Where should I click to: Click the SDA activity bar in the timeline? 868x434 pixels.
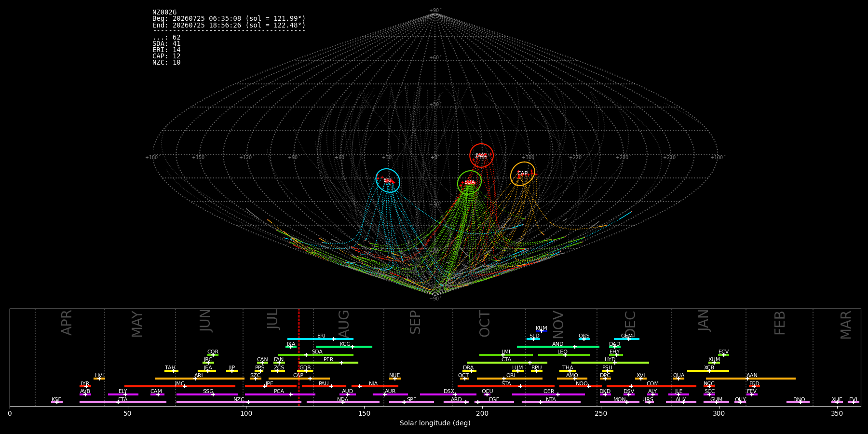pyautogui.click(x=316, y=355)
